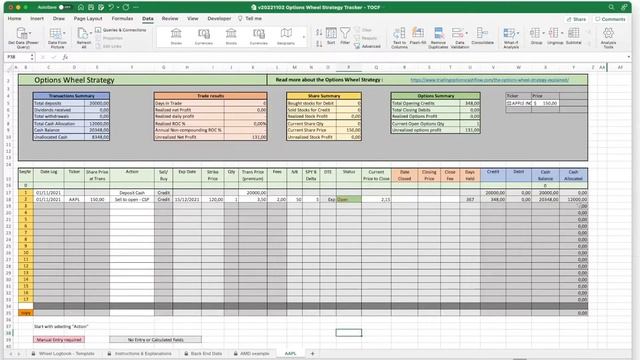This screenshot has width=640, height=360.
Task: Open the Insert ribbon tab
Action: pos(37,19)
